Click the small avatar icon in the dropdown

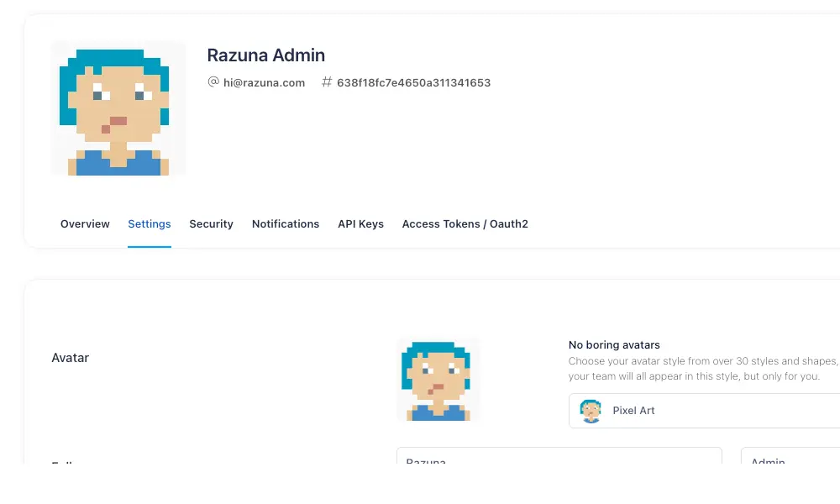click(x=591, y=411)
